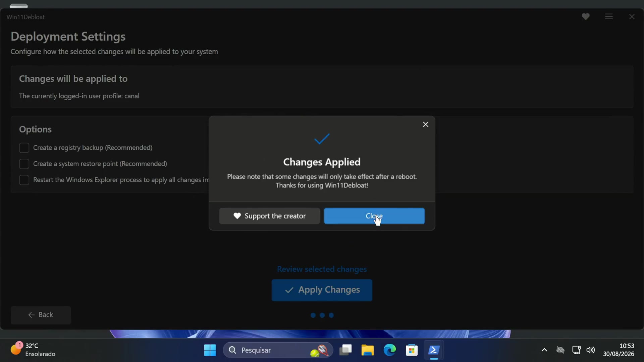Screen dimensions: 644x362
Task: Open the Windows Start menu
Action: [210, 350]
